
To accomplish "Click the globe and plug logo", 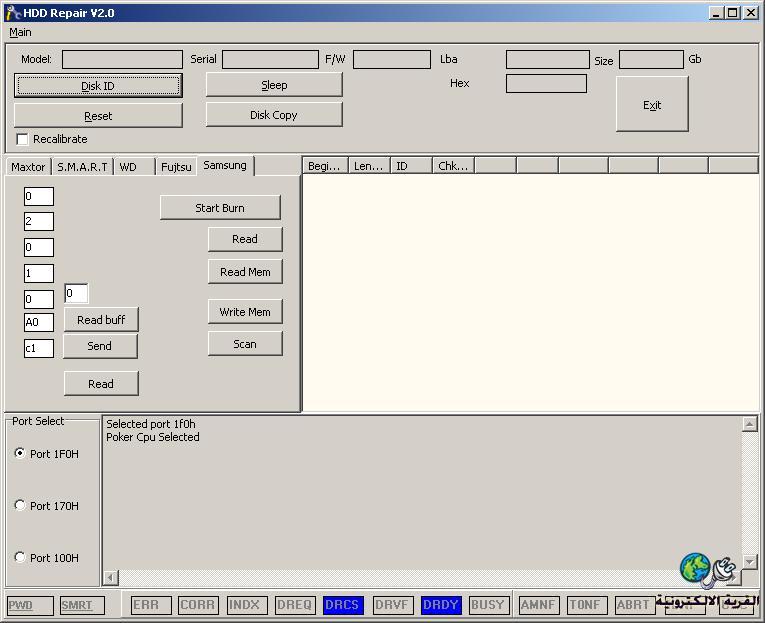I will [x=708, y=570].
